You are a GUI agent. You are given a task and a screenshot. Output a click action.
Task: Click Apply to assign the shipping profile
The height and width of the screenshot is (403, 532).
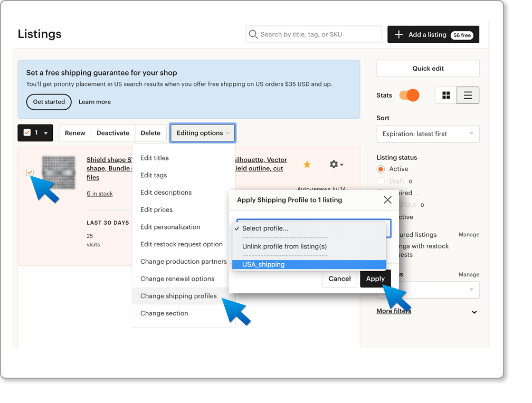click(x=375, y=279)
